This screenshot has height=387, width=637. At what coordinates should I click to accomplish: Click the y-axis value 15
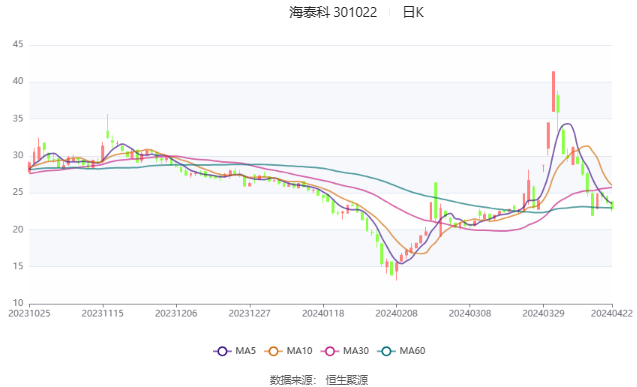pyautogui.click(x=18, y=266)
